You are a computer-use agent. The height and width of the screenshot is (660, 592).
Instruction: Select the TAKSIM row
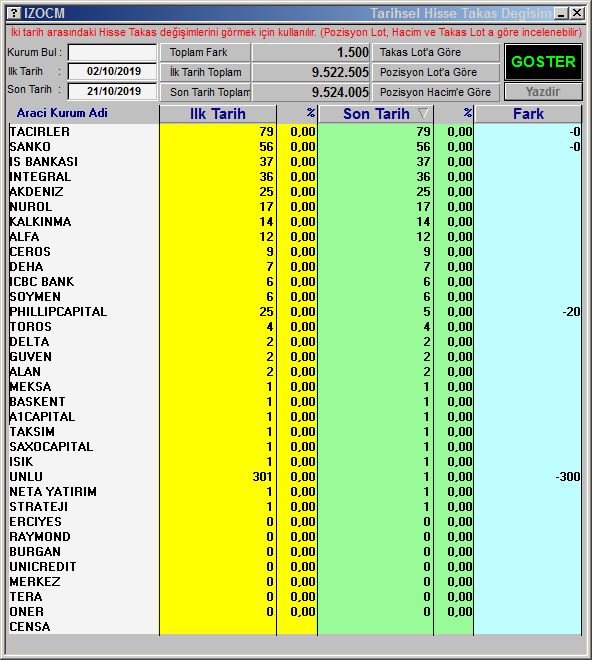(x=295, y=432)
